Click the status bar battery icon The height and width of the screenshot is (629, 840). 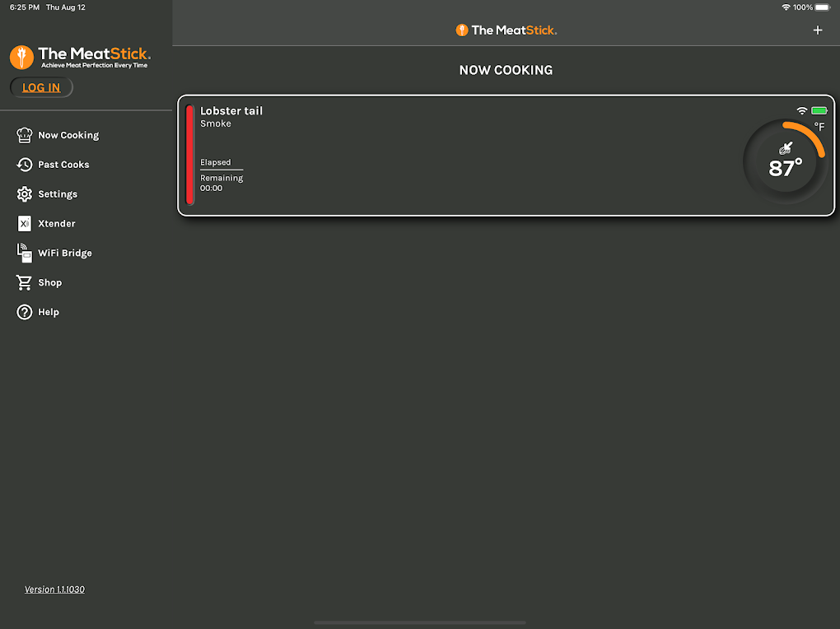(x=823, y=7)
